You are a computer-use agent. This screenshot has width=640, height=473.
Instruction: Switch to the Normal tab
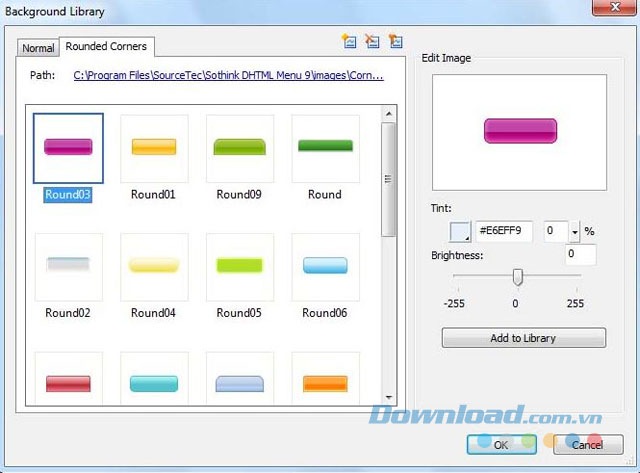38,48
